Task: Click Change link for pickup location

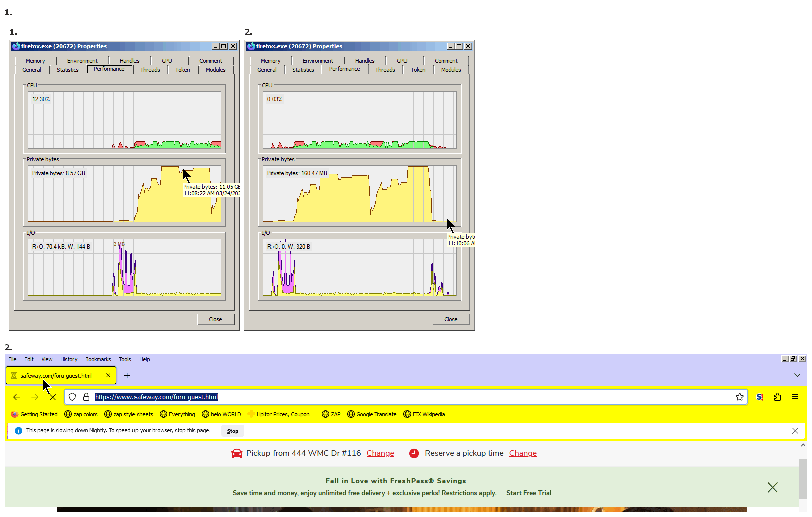Action: 380,454
